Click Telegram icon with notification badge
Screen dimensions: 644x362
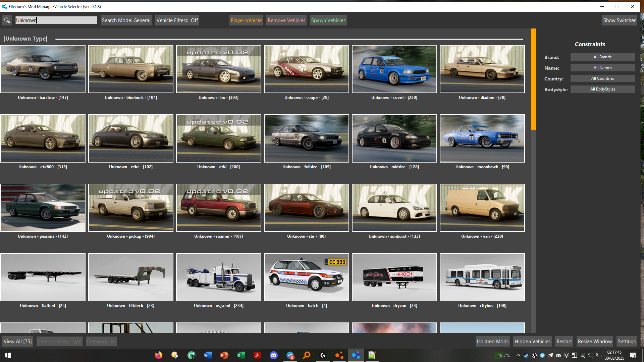[x=290, y=355]
